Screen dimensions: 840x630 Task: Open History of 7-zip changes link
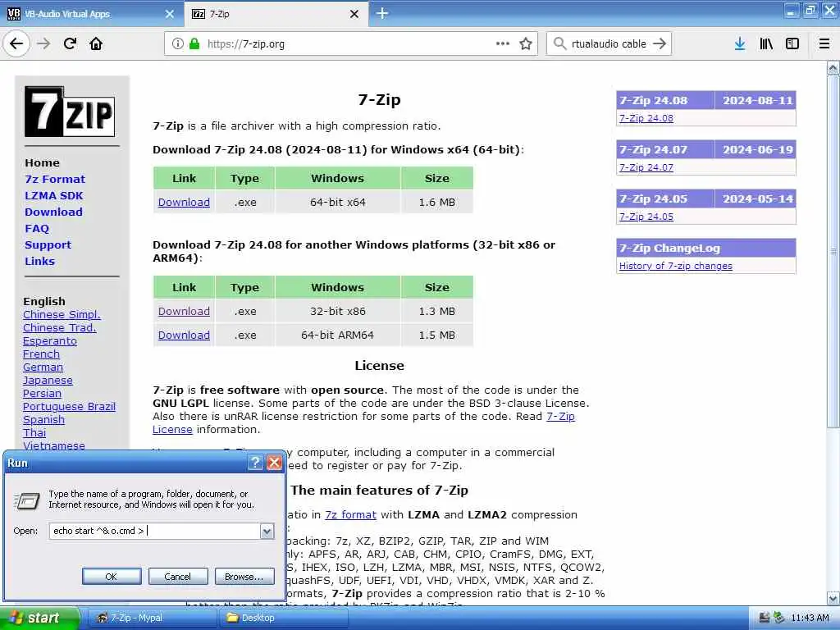point(676,266)
